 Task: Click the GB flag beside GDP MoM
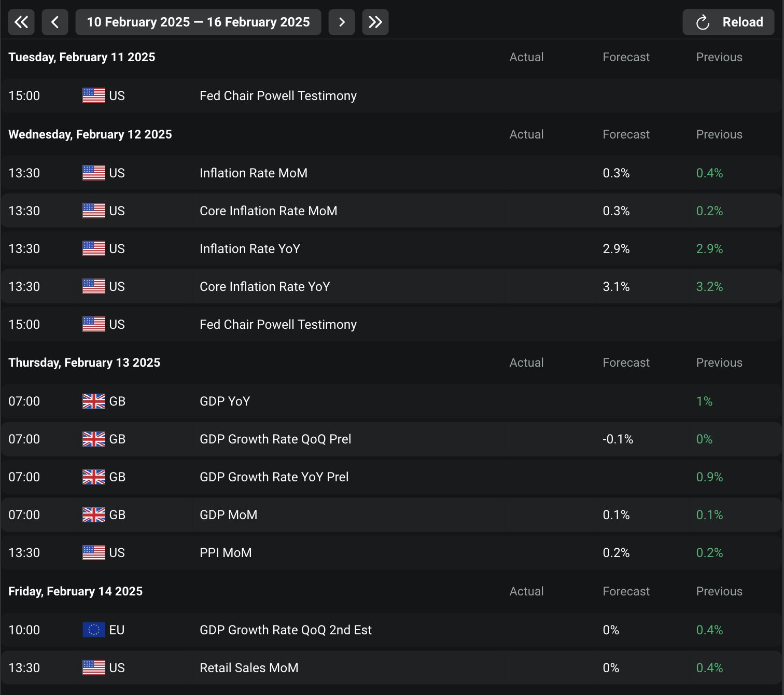click(x=94, y=515)
